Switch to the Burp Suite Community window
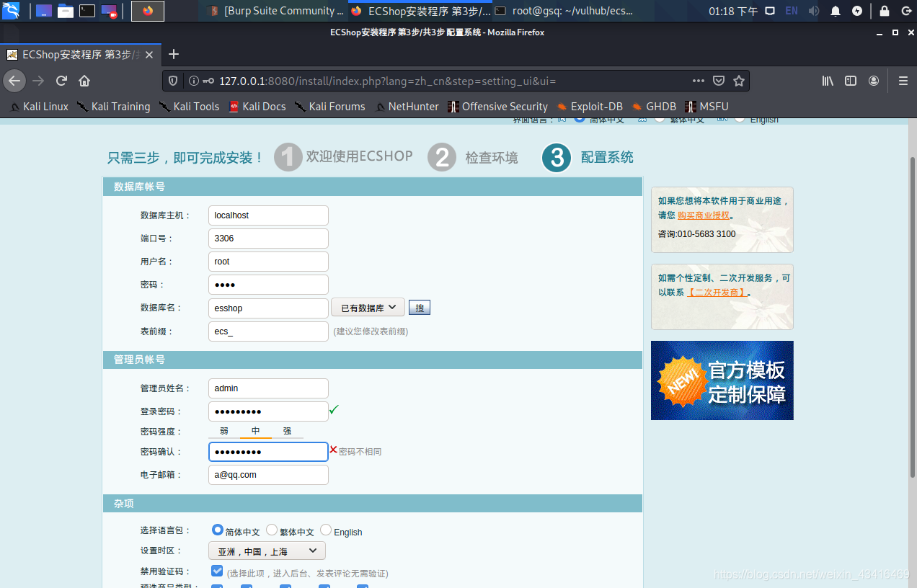 (276, 11)
